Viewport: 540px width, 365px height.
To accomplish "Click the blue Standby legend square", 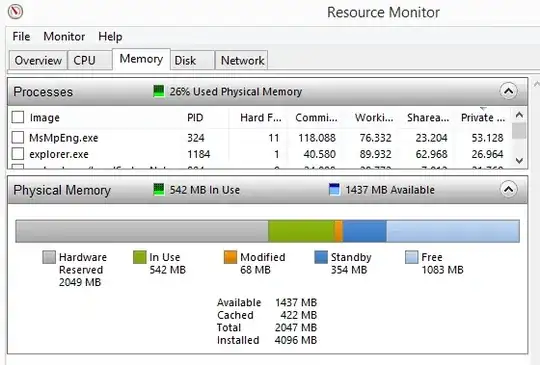I will click(321, 257).
